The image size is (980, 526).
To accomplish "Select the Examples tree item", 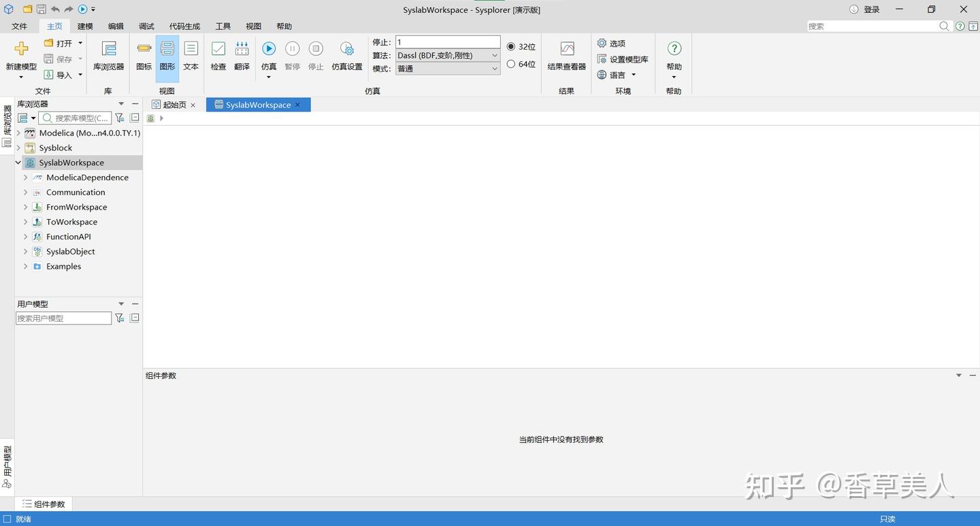I will point(63,266).
